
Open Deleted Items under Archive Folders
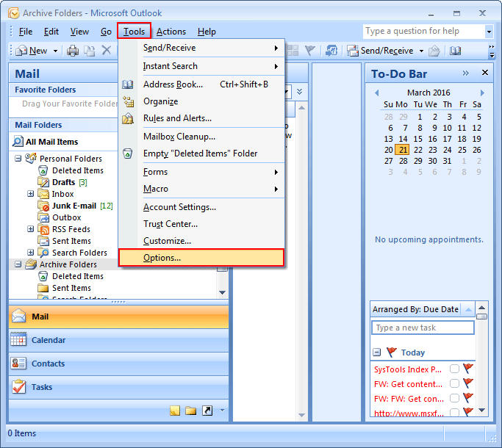[x=78, y=276]
